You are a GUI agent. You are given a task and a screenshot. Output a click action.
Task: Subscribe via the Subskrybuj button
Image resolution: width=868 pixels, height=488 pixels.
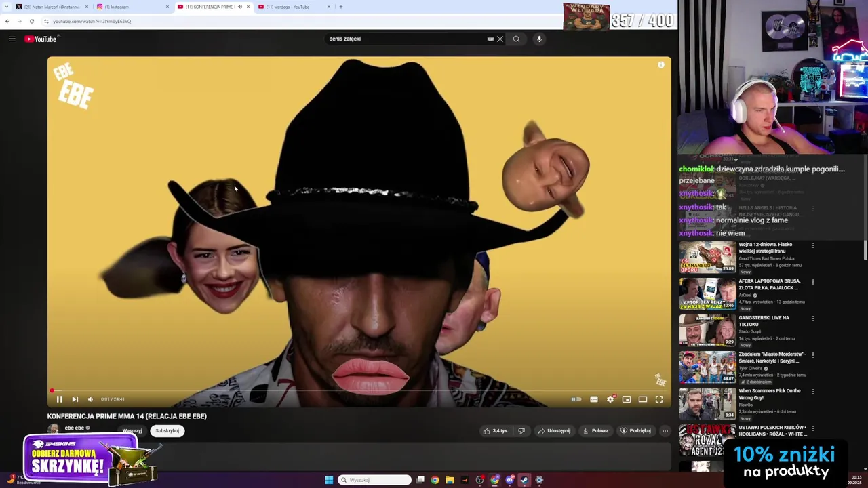pyautogui.click(x=167, y=430)
